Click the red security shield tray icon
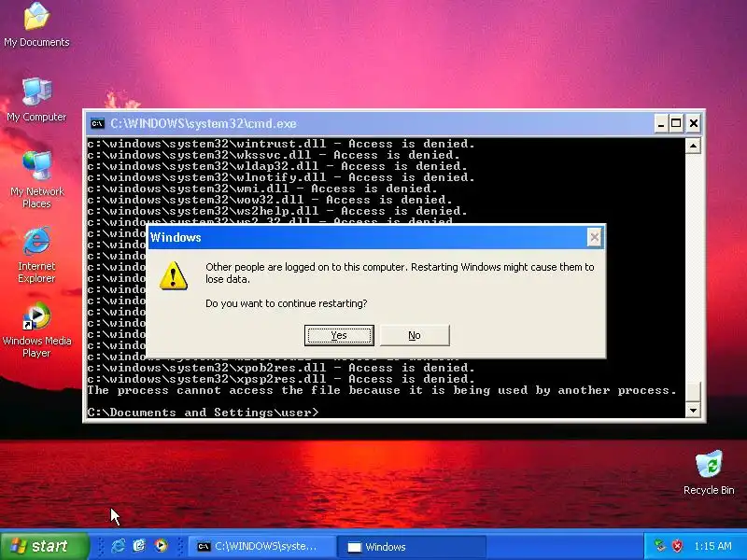 pos(677,546)
